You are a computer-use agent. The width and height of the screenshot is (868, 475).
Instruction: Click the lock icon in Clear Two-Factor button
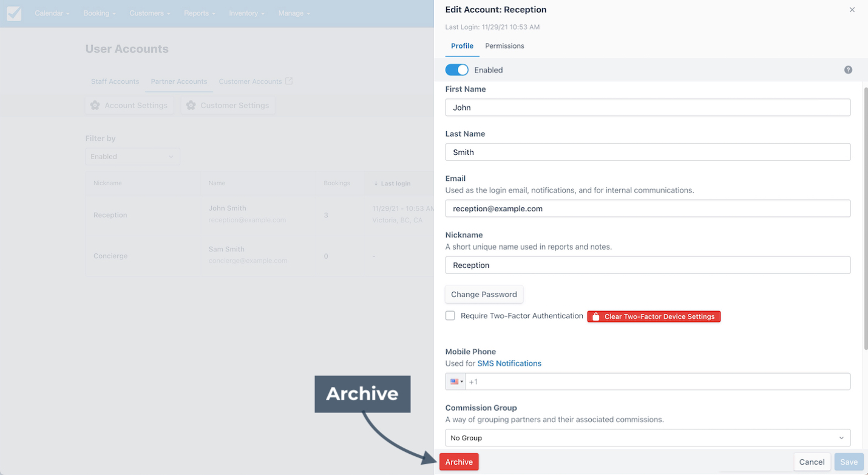(x=596, y=316)
